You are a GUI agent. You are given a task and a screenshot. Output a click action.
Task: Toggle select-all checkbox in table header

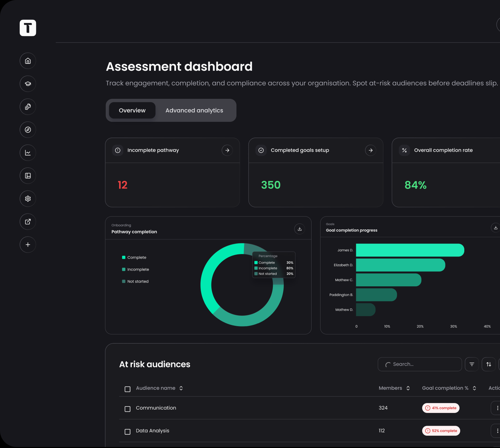click(128, 389)
